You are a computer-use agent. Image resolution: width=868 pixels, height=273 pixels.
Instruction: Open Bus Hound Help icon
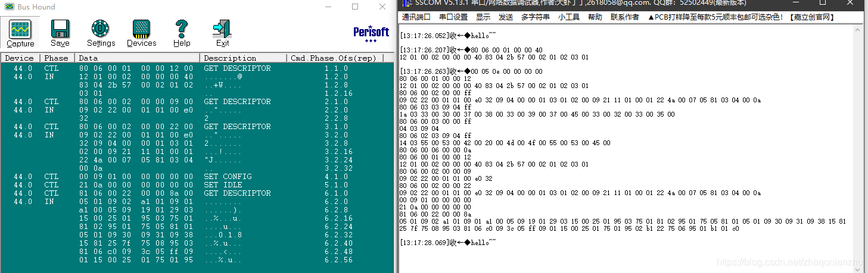coord(182,33)
